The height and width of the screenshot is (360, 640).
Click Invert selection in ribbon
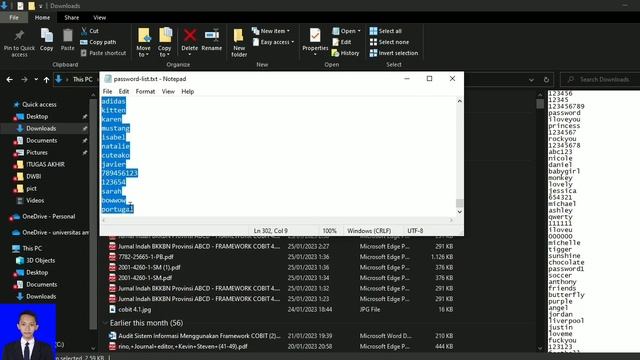coord(393,53)
